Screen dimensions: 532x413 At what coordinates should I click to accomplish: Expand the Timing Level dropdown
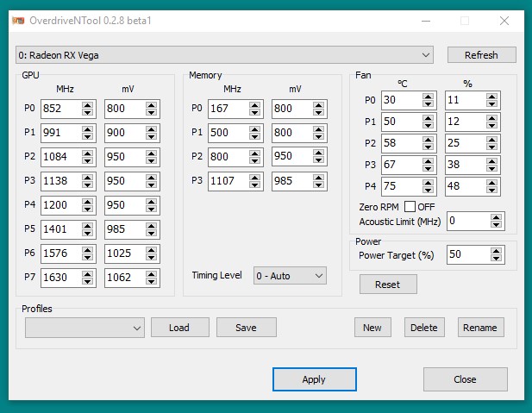pyautogui.click(x=290, y=276)
